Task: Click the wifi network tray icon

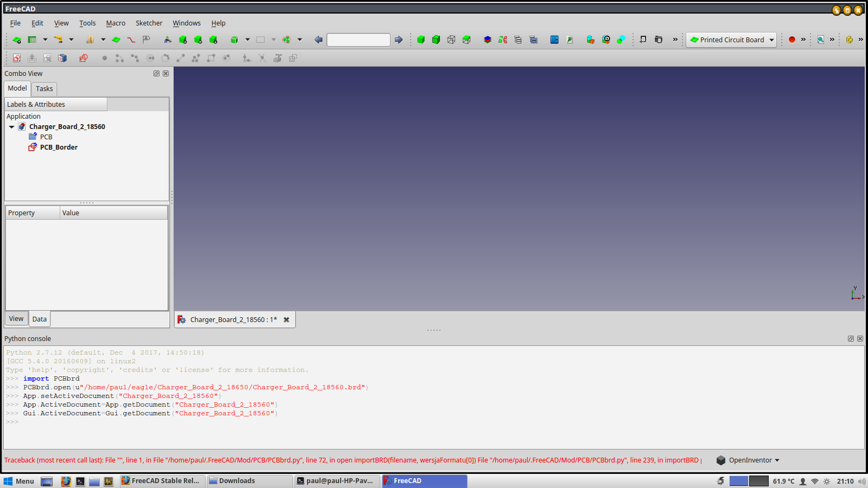Action: coord(815,481)
